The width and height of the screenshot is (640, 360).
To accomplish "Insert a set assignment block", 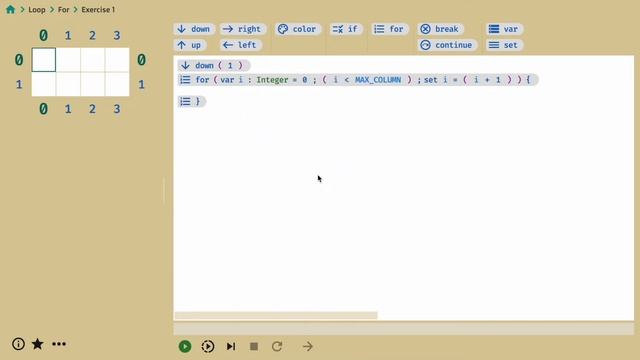I will tap(504, 45).
